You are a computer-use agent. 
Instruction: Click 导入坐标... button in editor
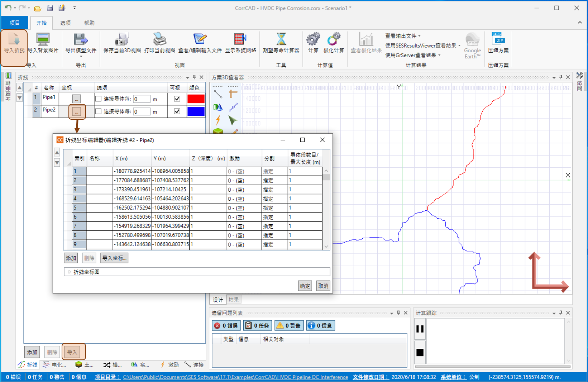pyautogui.click(x=114, y=258)
